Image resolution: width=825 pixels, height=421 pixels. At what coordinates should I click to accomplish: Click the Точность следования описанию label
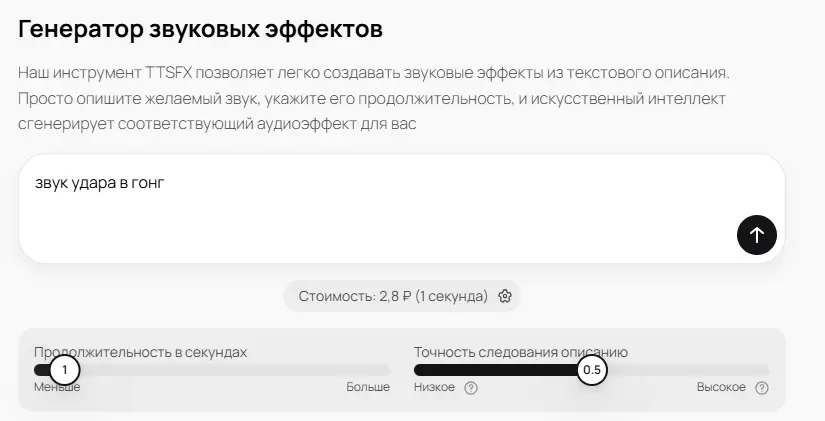coord(520,352)
